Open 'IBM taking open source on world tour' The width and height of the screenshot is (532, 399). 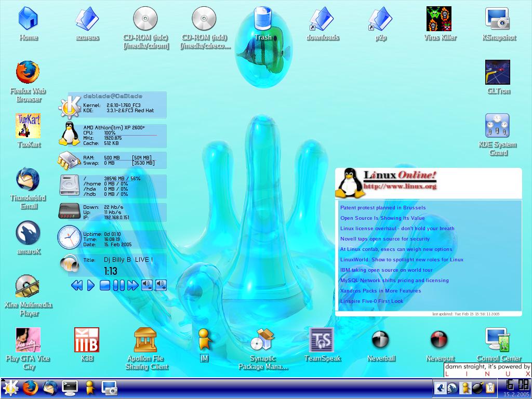(387, 270)
